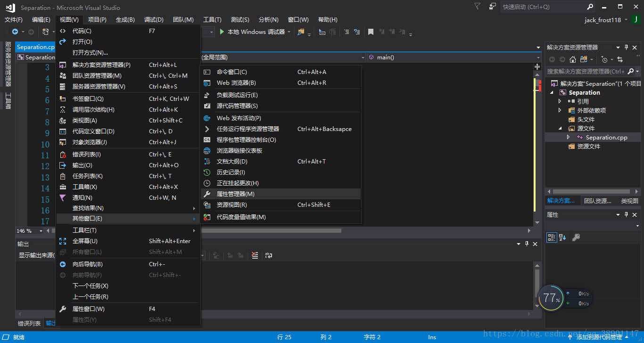Click the split editor icon above scrollbar
This screenshot has width=644, height=343.
coord(537,67)
